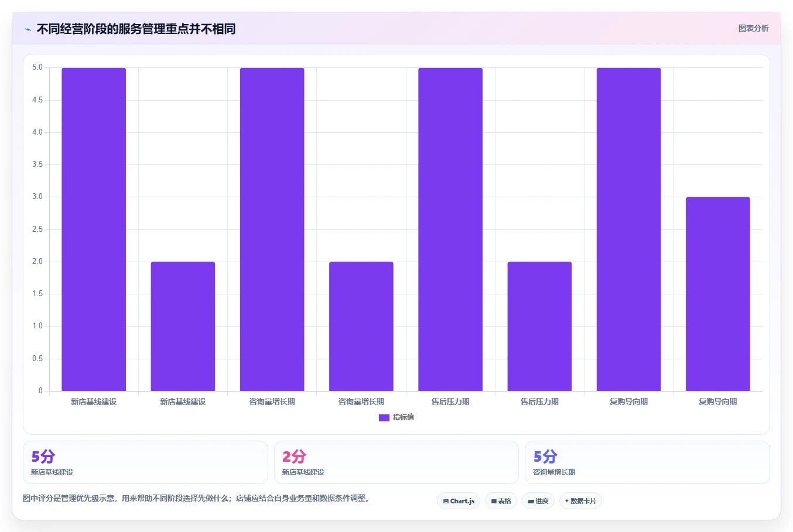
Task: Click the Chart.js tag chip
Action: tap(459, 501)
